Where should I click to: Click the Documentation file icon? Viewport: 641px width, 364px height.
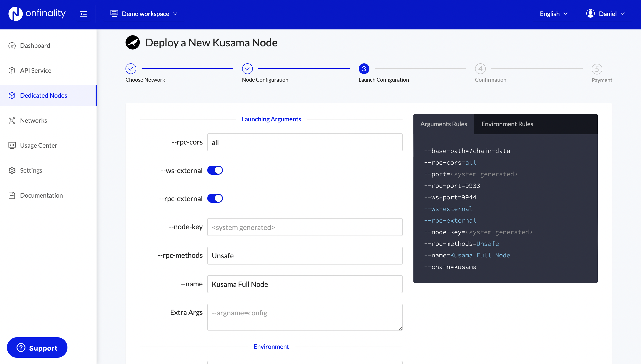point(12,196)
